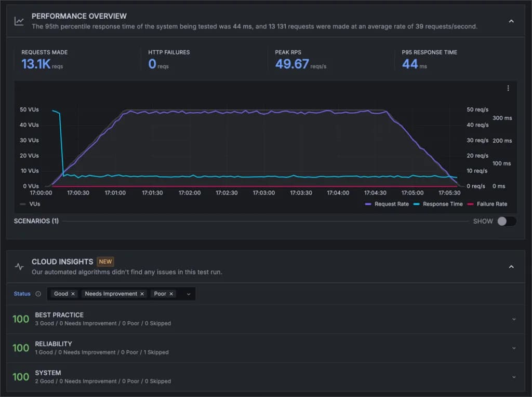Open the chart kebab menu

[x=508, y=88]
